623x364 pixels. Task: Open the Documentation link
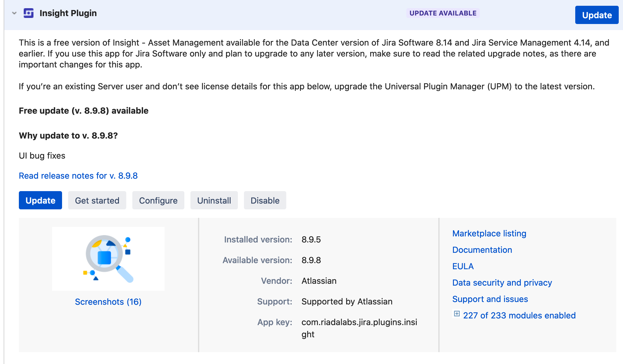[482, 250]
